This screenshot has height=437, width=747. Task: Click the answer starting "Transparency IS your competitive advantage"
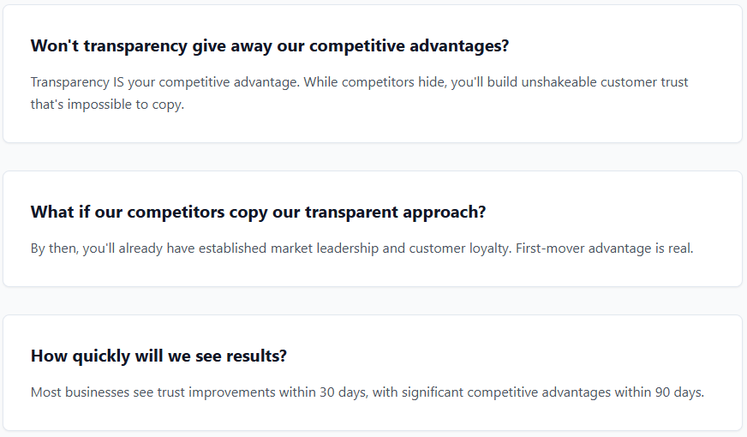(x=359, y=93)
